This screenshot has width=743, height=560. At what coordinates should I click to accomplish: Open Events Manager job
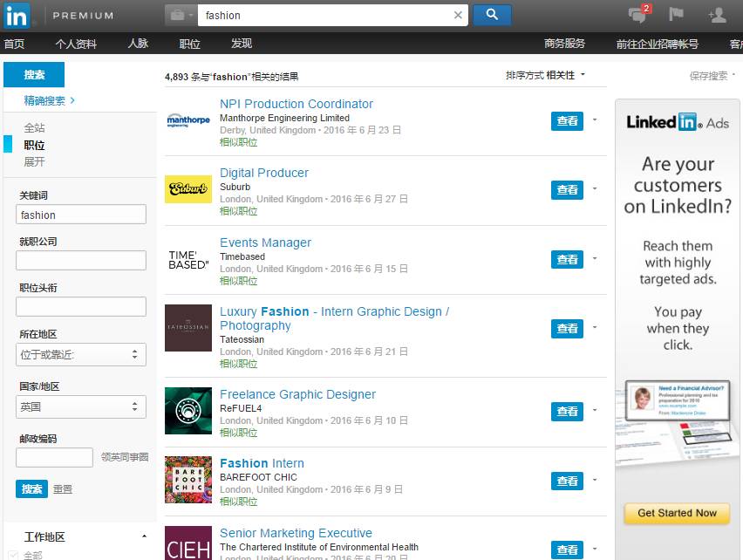(265, 242)
